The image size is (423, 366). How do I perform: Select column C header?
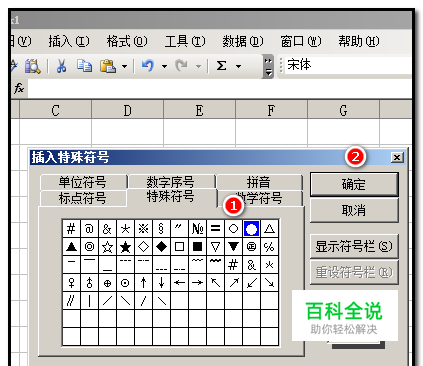click(x=56, y=110)
